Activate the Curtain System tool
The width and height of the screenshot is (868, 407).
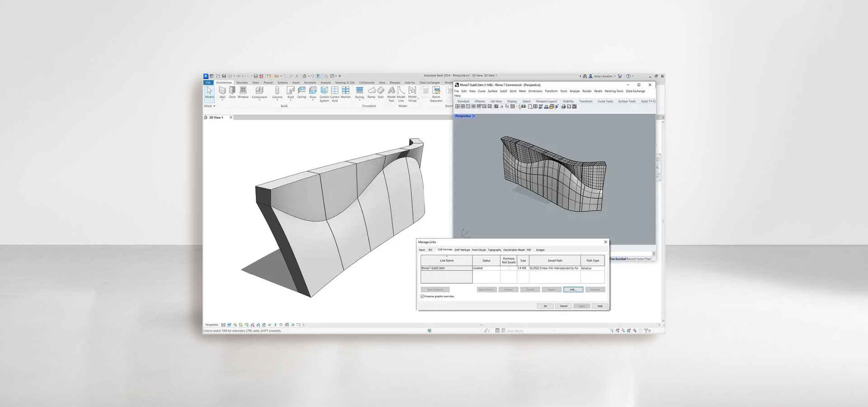coord(324,93)
